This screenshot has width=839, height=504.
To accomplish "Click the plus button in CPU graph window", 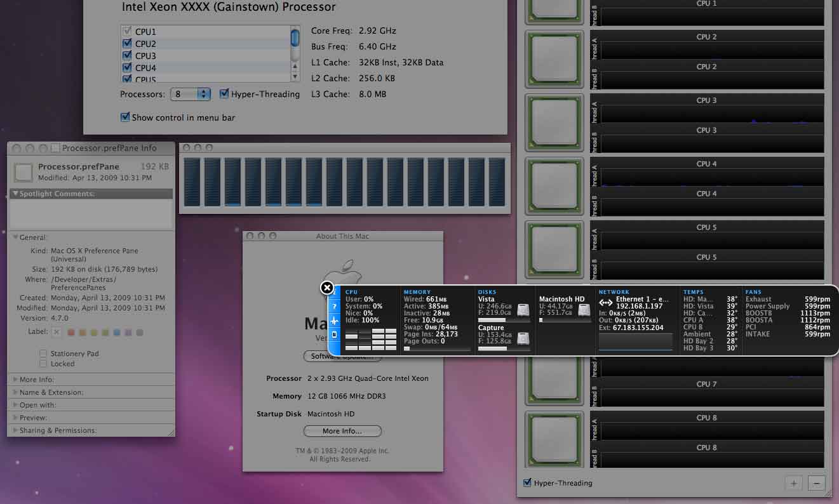I will click(793, 483).
